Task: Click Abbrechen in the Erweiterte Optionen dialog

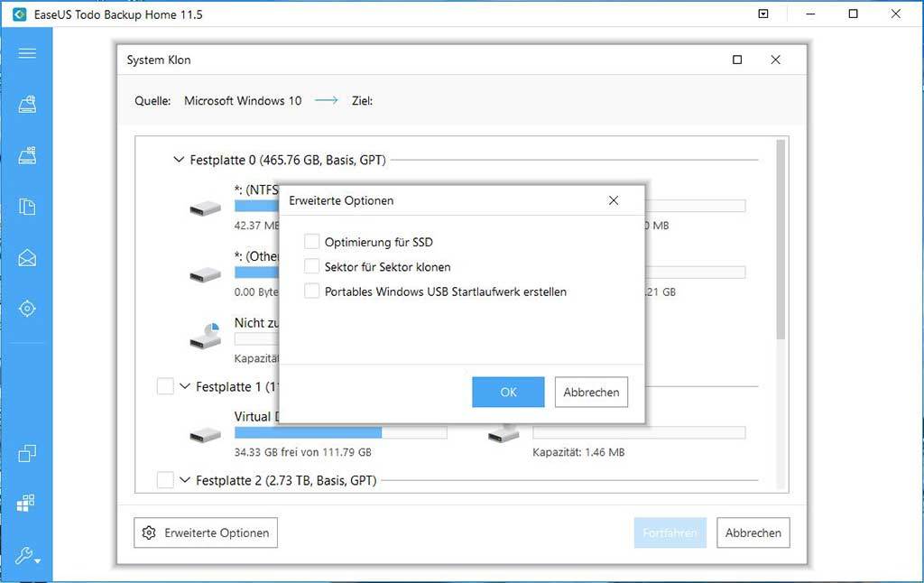Action: [591, 392]
